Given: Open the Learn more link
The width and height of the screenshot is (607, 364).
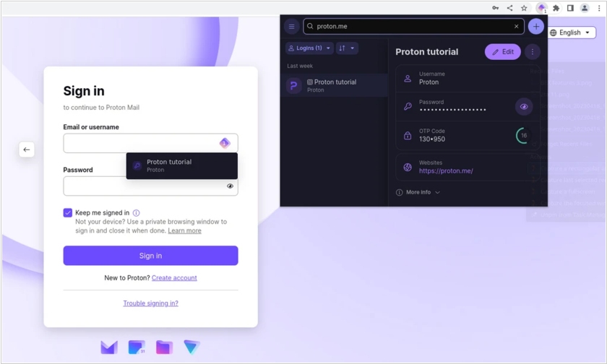Looking at the screenshot, I should [185, 230].
